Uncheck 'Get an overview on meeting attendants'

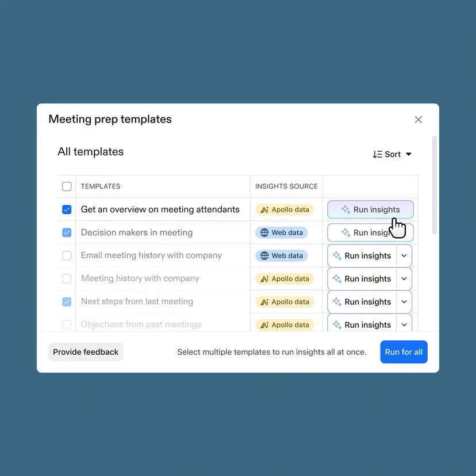tap(67, 210)
